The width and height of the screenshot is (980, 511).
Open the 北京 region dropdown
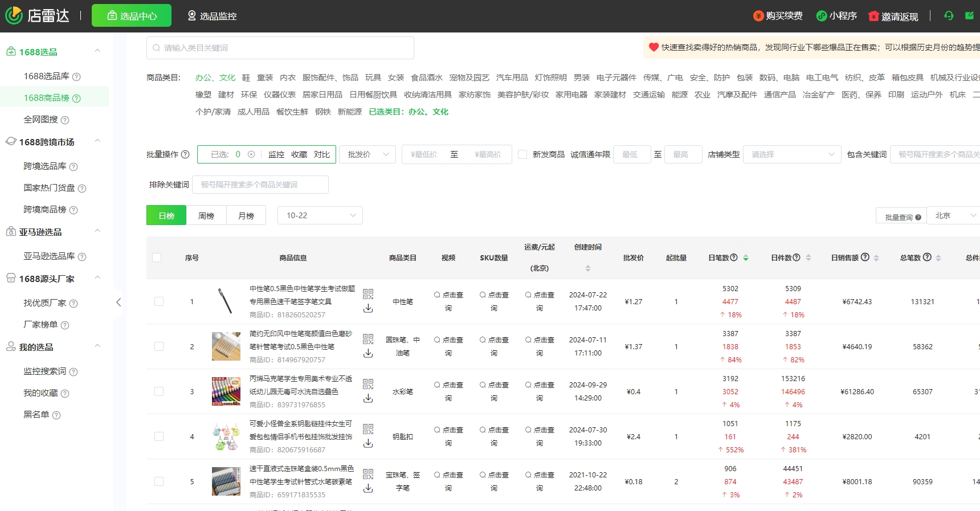(953, 215)
